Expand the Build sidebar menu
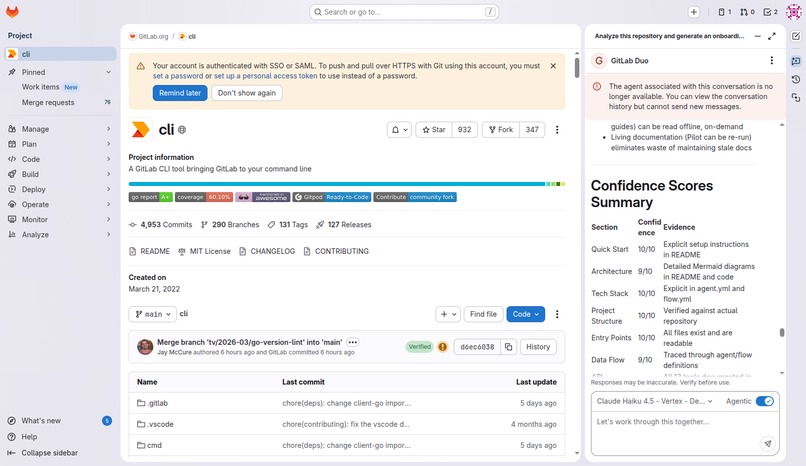The width and height of the screenshot is (806, 466). coord(60,174)
